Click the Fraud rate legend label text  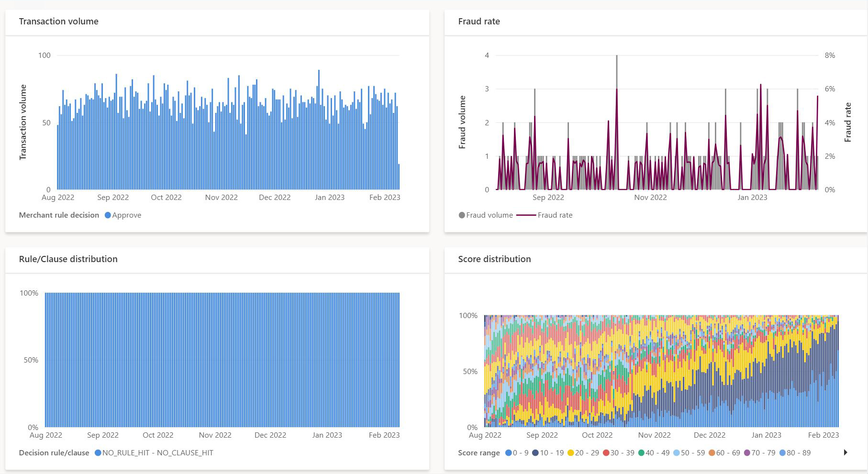555,215
